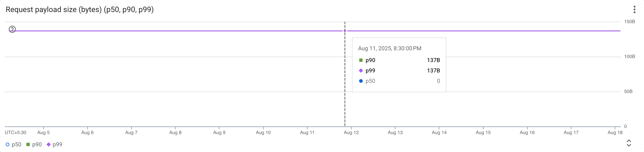Click the 137B value for p90
This screenshot has height=152, width=644.
coord(434,60)
